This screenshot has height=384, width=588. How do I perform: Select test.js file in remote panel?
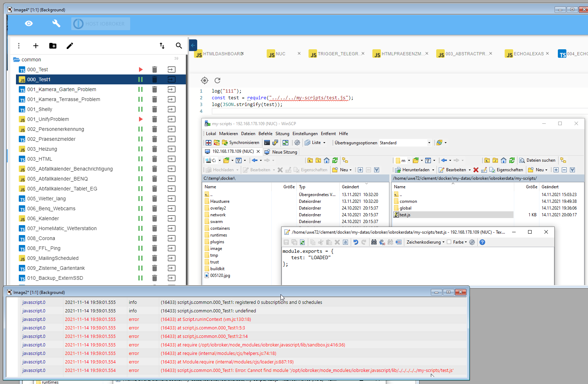coord(405,215)
